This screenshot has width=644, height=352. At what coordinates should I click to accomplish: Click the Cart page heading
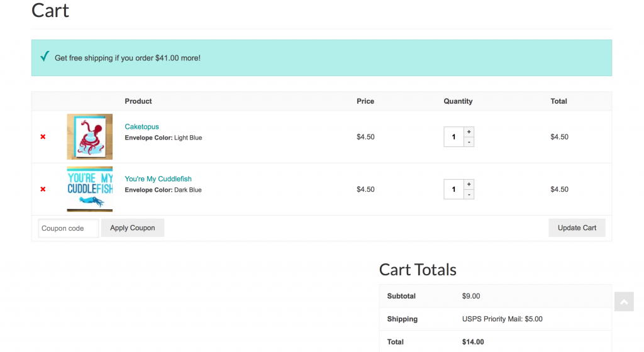(50, 10)
